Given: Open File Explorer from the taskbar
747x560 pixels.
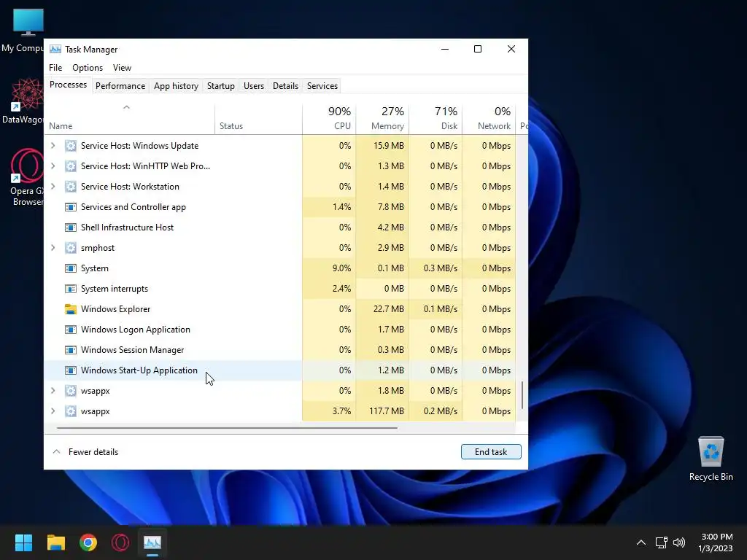Looking at the screenshot, I should (55, 542).
